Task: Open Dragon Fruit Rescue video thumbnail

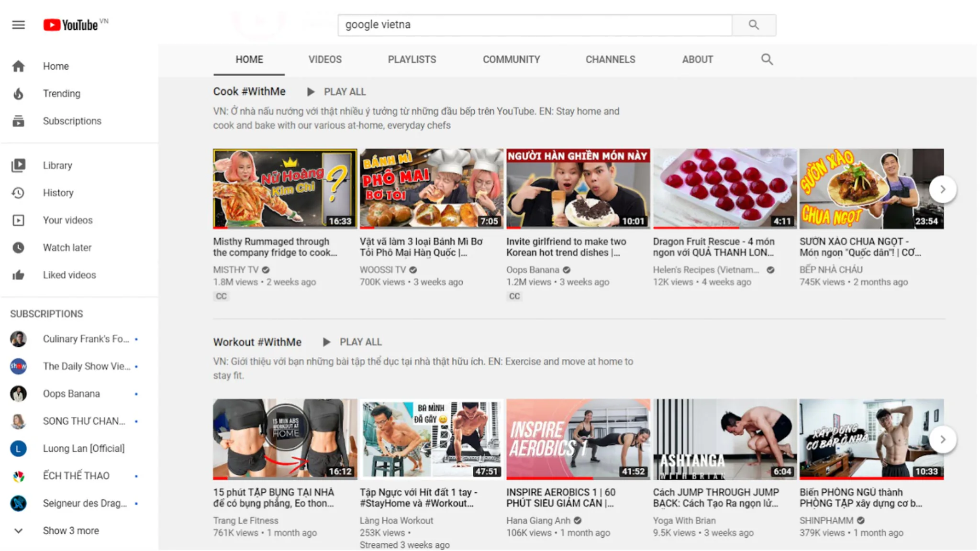Action: click(724, 188)
